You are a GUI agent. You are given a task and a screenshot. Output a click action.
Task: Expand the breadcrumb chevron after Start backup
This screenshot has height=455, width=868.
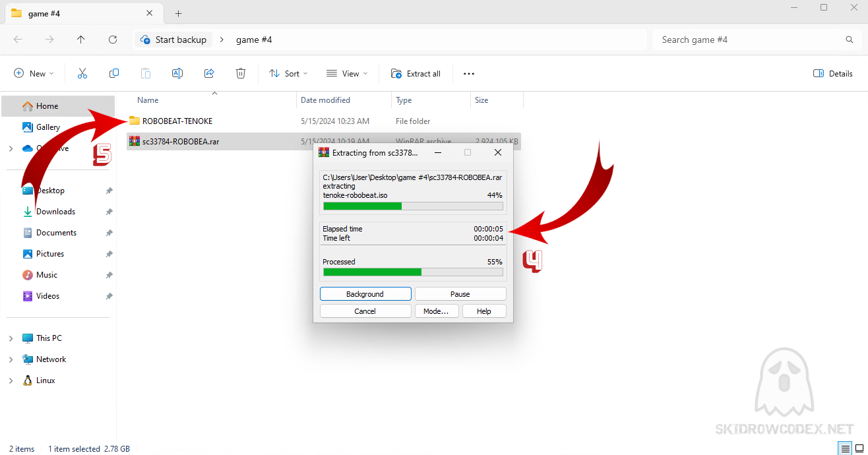[223, 40]
